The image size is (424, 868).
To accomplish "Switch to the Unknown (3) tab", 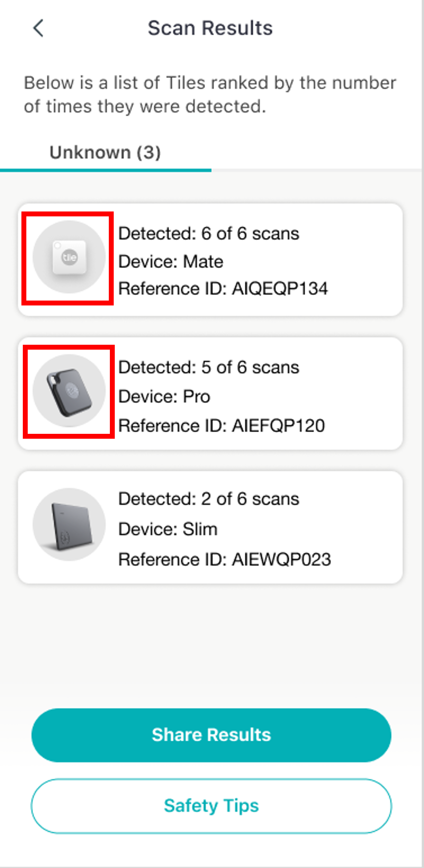I will coord(105,153).
